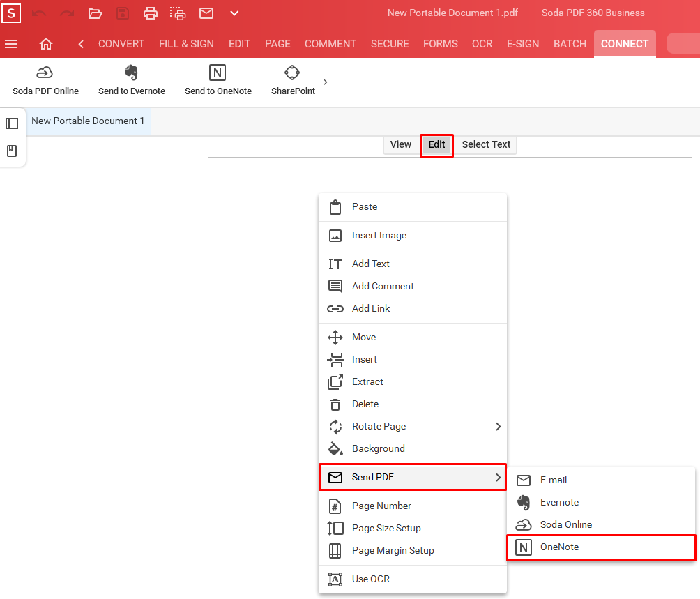Choose Move from context menu
Image resolution: width=700 pixels, height=599 pixels.
(413, 338)
